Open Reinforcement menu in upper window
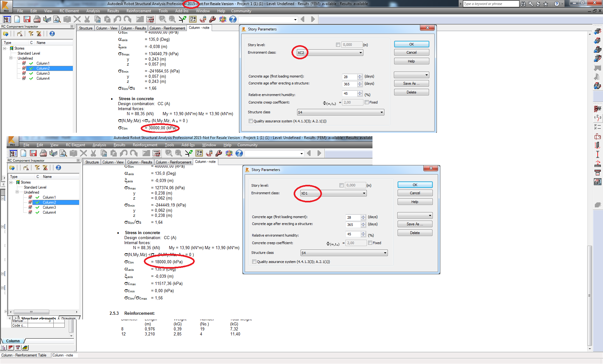Screen dimensions: 603x364 pos(139,11)
